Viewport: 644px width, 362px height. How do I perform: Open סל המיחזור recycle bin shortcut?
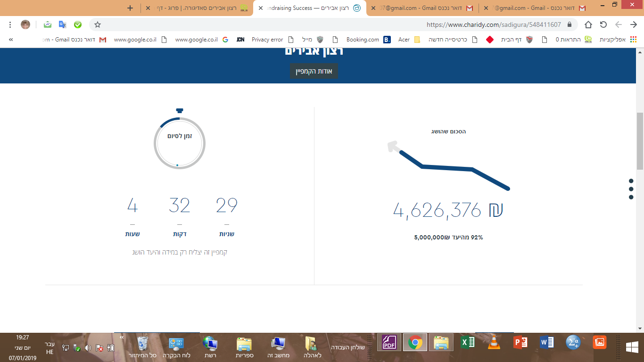tap(143, 347)
